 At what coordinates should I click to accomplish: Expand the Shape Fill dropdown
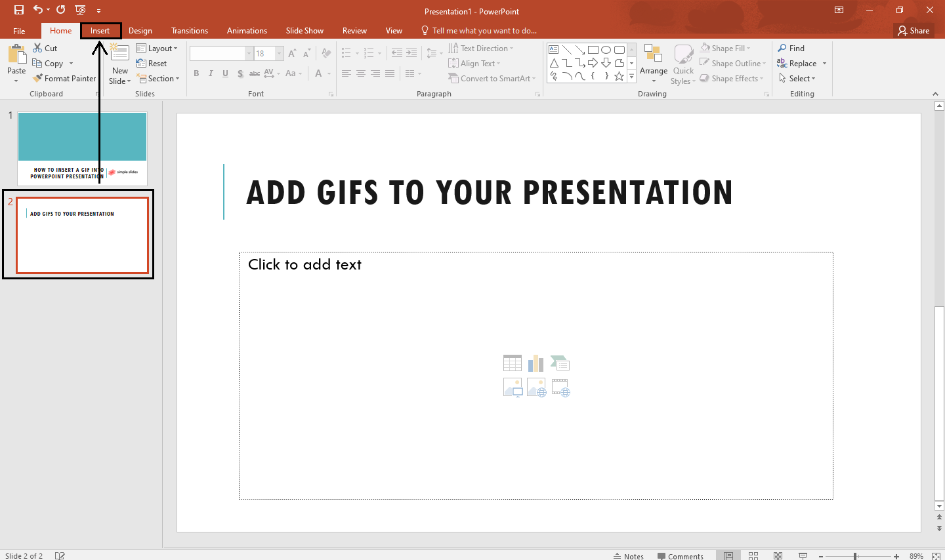749,47
